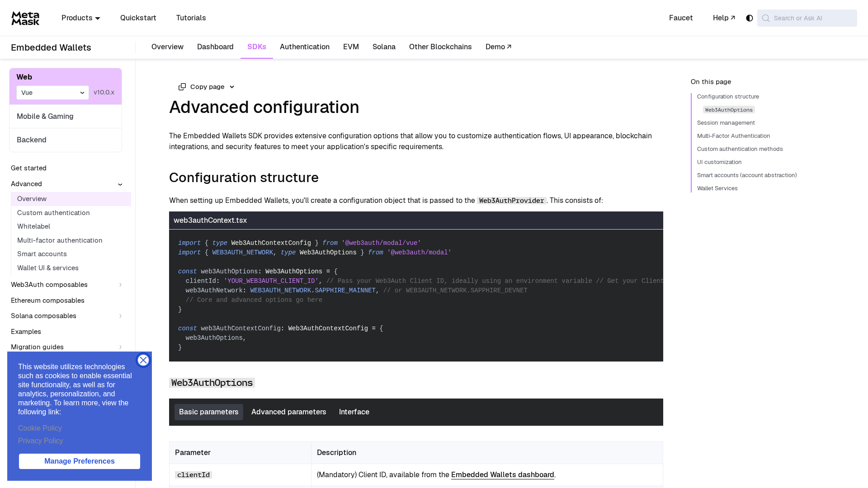The height and width of the screenshot is (488, 868).
Task: Focus the Search or Ask AI field
Action: 807,18
